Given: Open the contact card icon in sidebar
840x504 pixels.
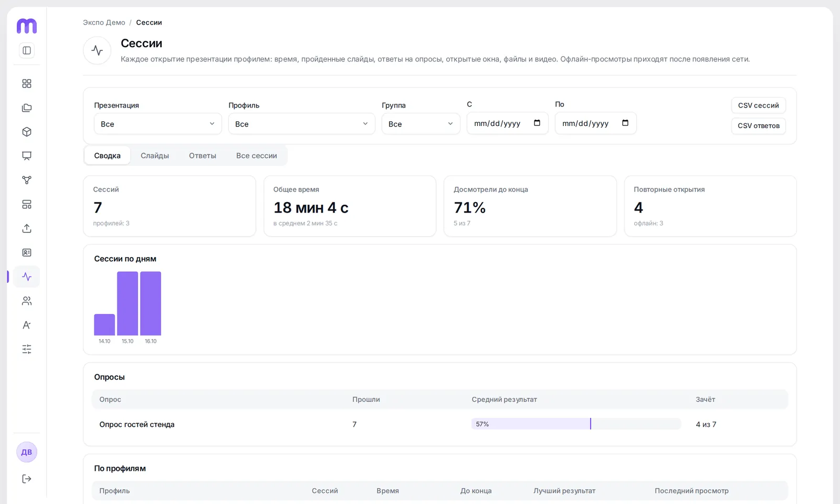Looking at the screenshot, I should click(27, 253).
